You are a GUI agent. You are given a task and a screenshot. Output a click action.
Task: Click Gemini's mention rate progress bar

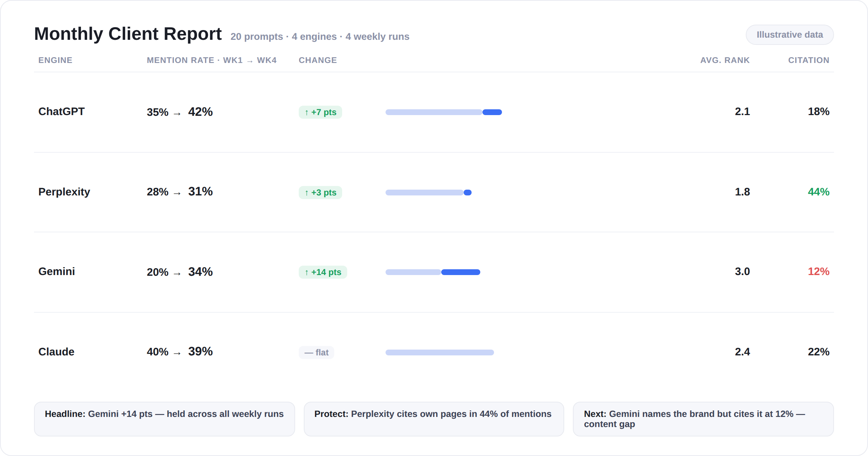coord(433,272)
